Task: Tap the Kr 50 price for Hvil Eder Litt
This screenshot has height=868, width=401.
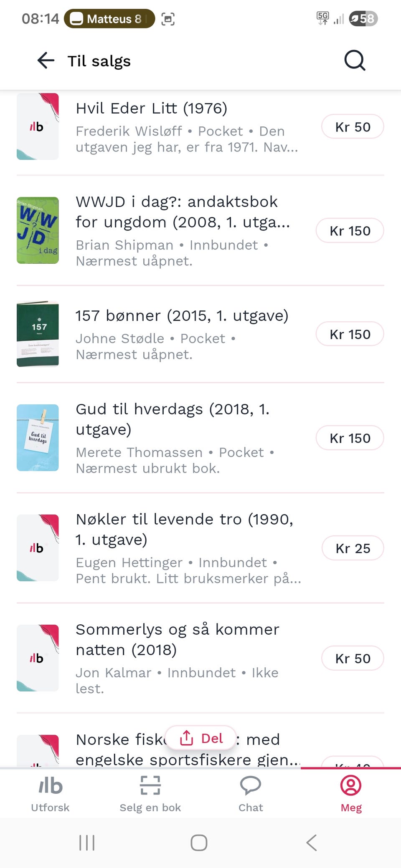Action: click(353, 127)
